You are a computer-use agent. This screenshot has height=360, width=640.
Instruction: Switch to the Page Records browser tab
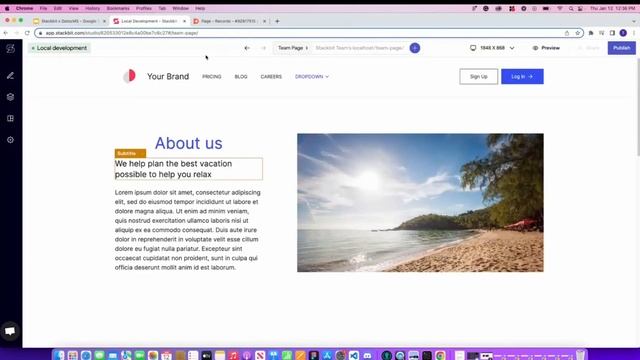pyautogui.click(x=228, y=21)
